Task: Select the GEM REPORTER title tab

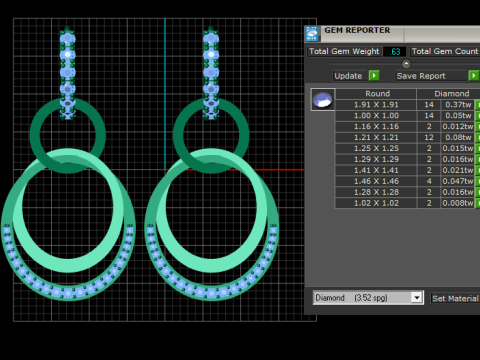Action: pyautogui.click(x=357, y=30)
